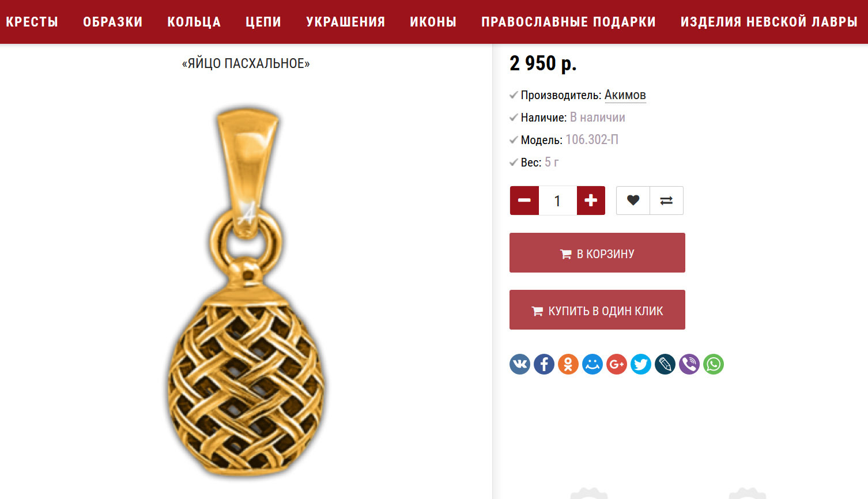Image resolution: width=868 pixels, height=499 pixels.
Task: Add the item with В КОРЗИНУ button
Action: [x=597, y=253]
